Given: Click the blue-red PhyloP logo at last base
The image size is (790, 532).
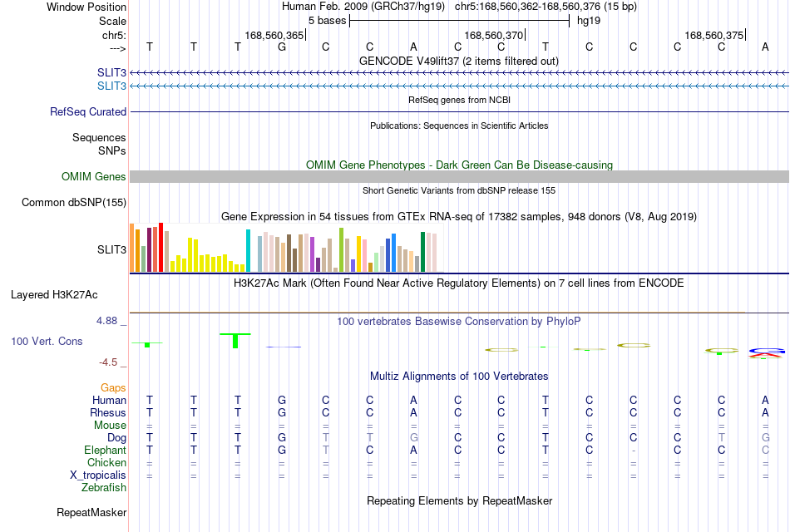Looking at the screenshot, I should click(x=767, y=352).
